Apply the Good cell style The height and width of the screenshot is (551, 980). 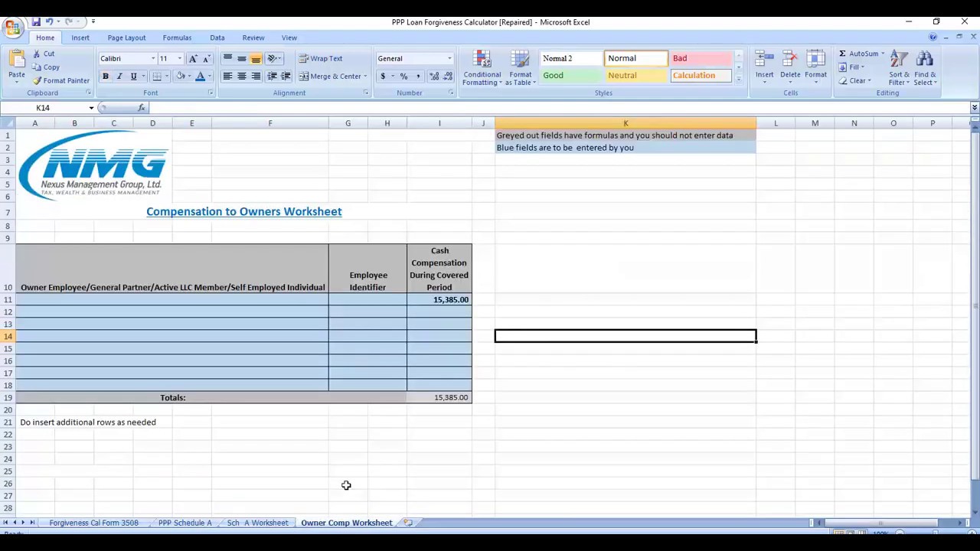(x=570, y=76)
